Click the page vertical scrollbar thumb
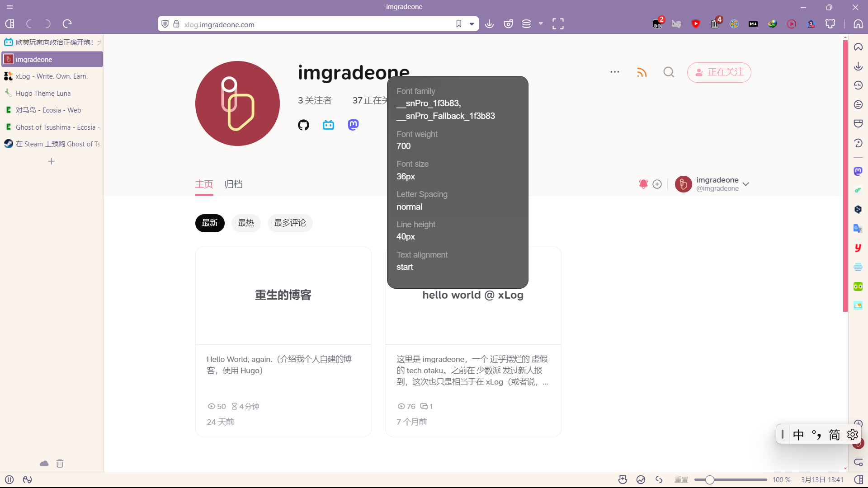Screen dimensions: 868x488 [x=845, y=176]
